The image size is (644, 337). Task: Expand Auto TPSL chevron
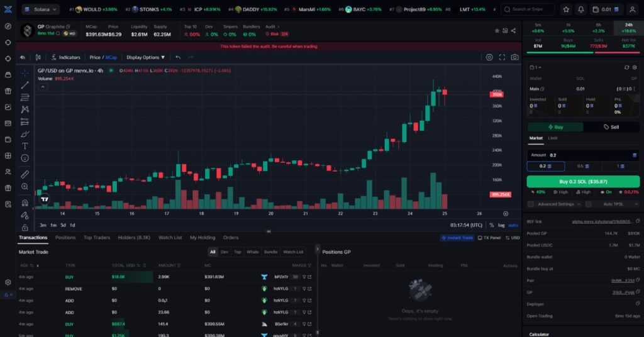(636, 204)
